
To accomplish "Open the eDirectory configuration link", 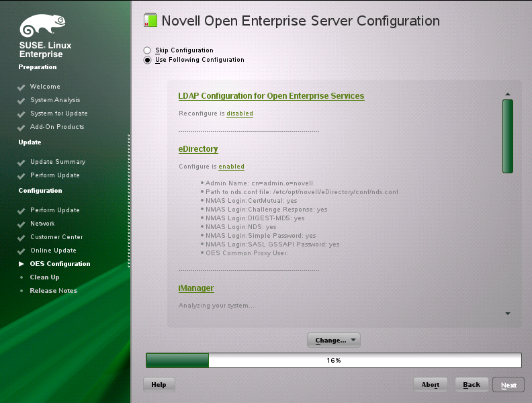I will pyautogui.click(x=198, y=149).
